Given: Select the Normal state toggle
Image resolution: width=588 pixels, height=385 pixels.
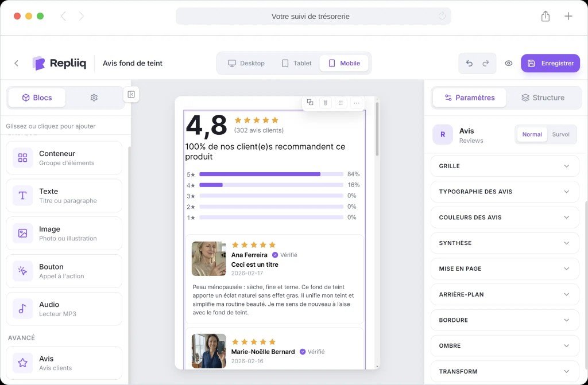Looking at the screenshot, I should [x=532, y=134].
